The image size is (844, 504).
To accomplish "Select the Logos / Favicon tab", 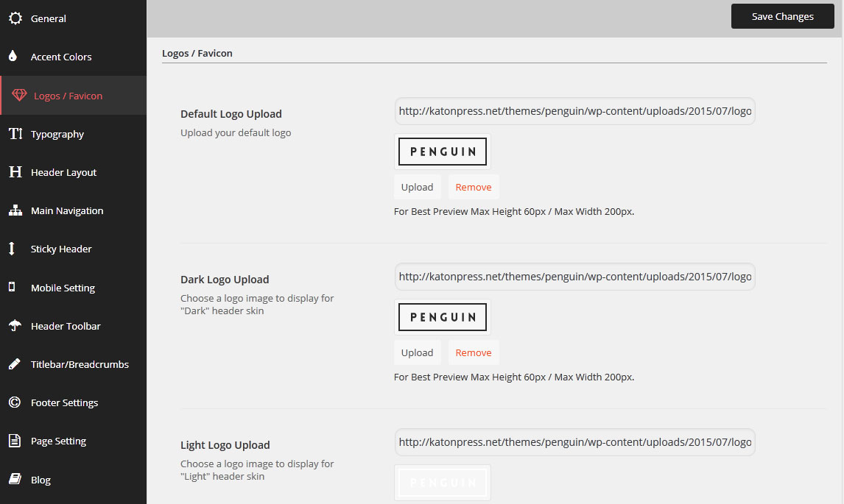I will coord(68,96).
